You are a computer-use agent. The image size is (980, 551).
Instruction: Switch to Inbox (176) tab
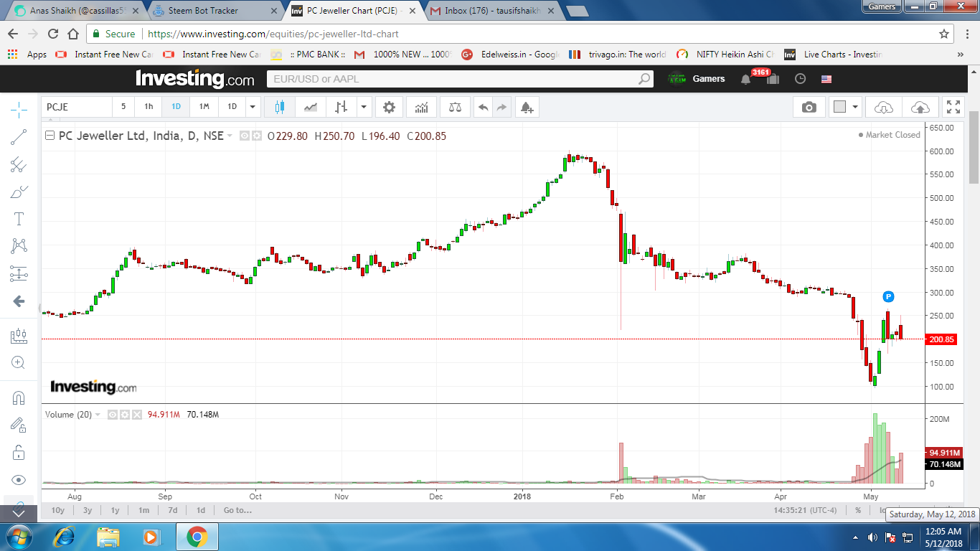click(491, 11)
